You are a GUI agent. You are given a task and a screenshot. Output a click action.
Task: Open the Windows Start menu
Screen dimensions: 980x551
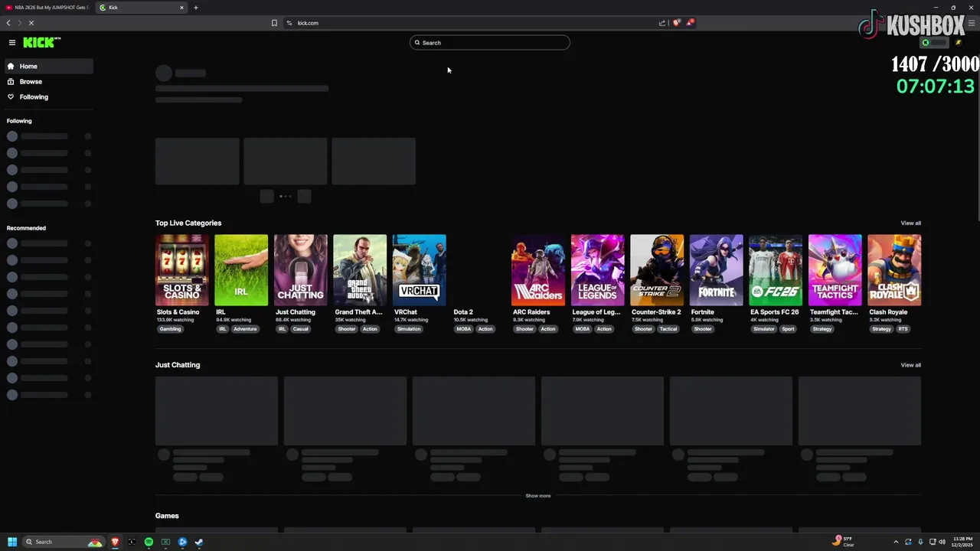tap(11, 542)
